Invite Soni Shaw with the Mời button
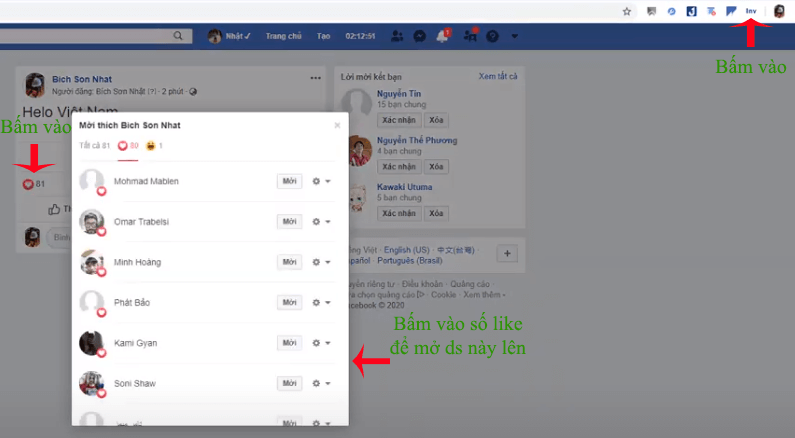 coord(290,384)
